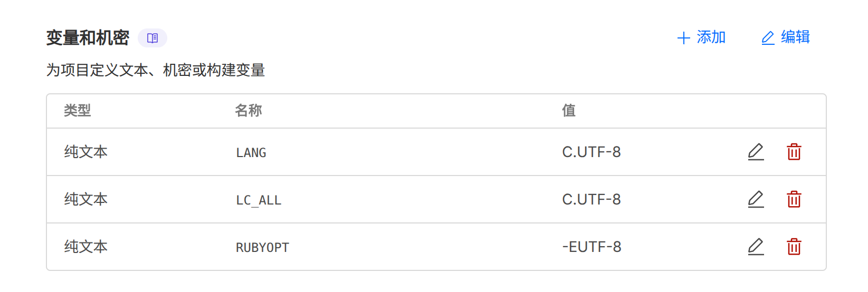Click the 添加 (add) button

click(701, 37)
